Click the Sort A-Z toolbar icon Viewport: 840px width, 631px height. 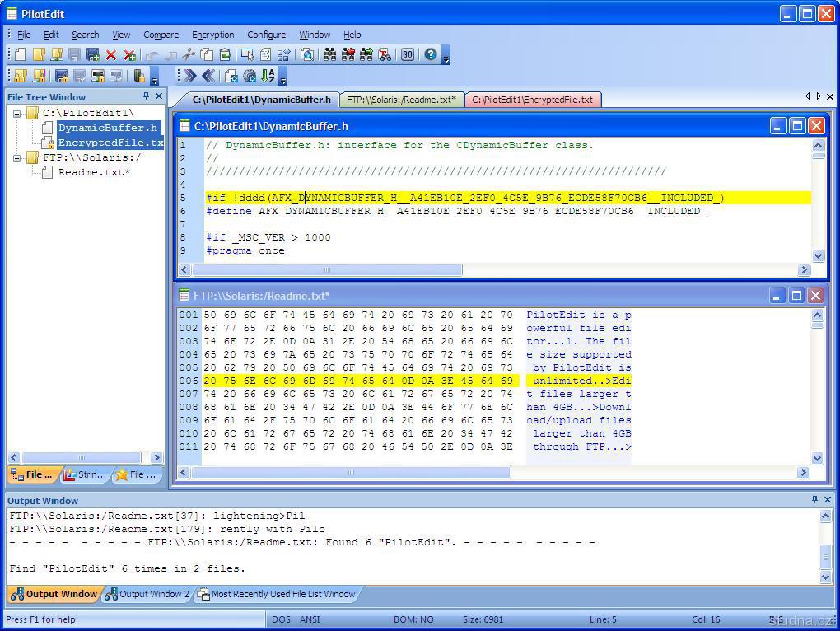tap(268, 77)
